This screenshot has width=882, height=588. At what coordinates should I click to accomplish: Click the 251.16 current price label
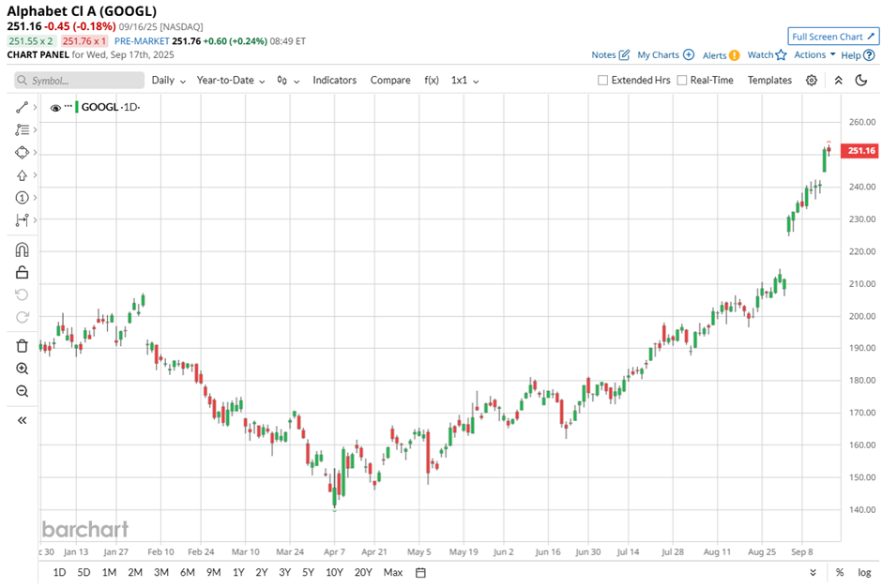860,151
